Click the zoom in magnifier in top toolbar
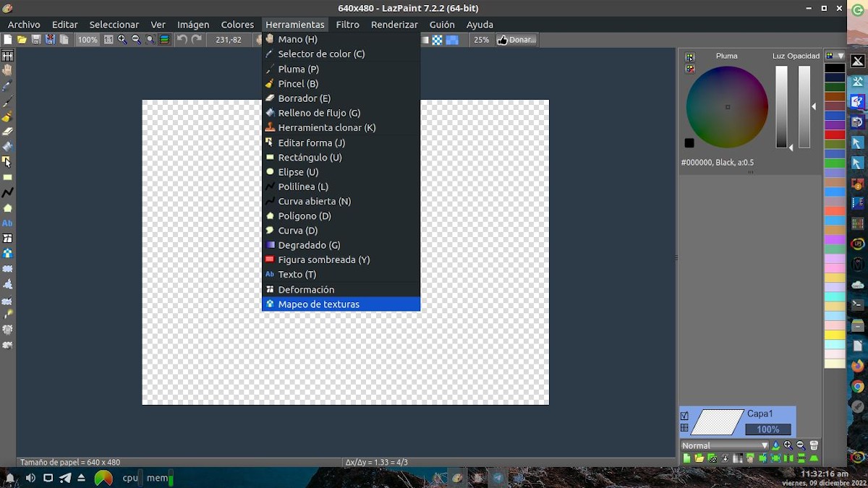868x488 pixels. (122, 40)
